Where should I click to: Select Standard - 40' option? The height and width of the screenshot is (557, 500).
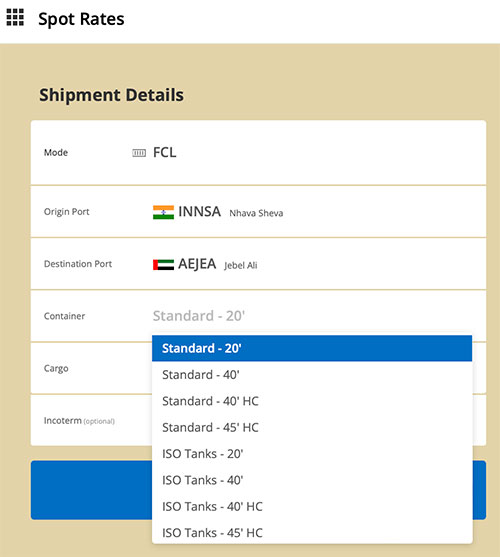pos(312,375)
